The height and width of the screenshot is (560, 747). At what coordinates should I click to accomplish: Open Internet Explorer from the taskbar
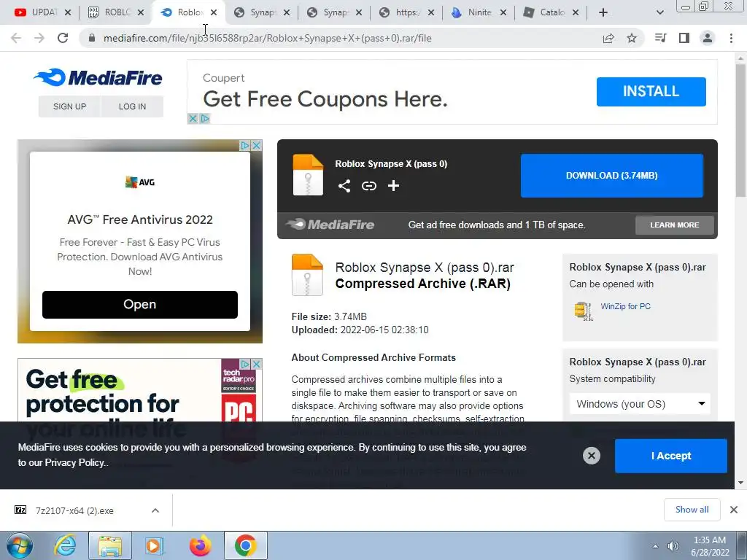tap(65, 545)
